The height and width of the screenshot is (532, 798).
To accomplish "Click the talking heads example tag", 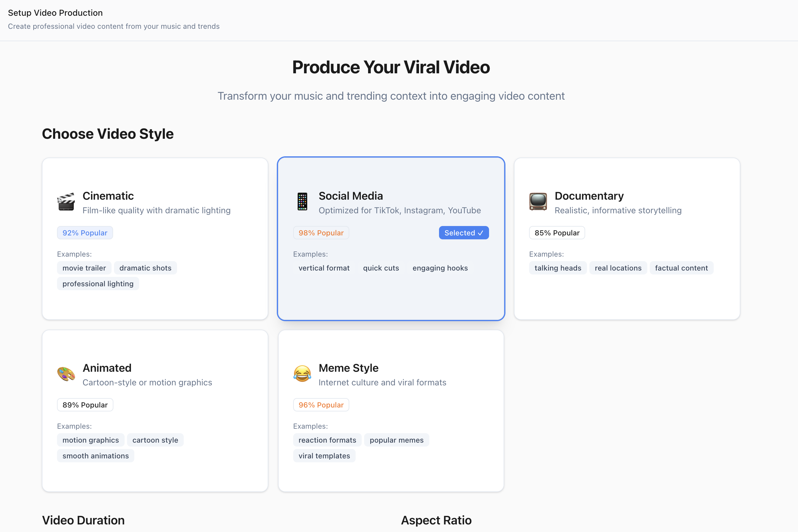I will click(558, 268).
